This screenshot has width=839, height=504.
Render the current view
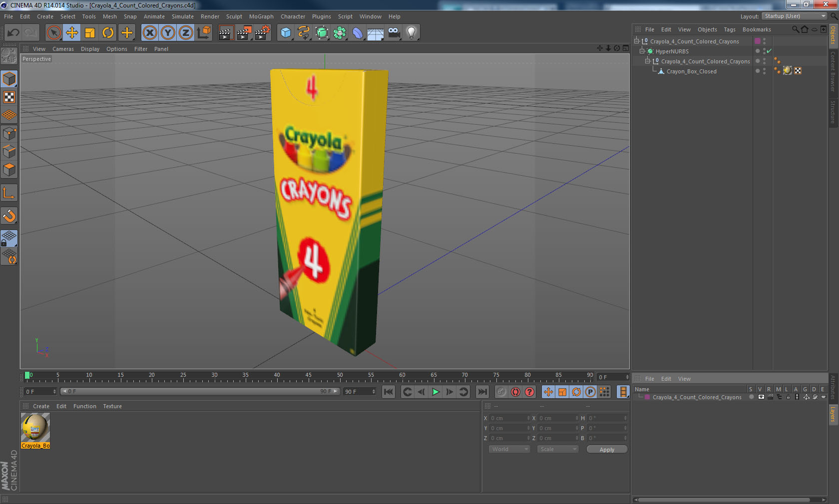pos(226,33)
